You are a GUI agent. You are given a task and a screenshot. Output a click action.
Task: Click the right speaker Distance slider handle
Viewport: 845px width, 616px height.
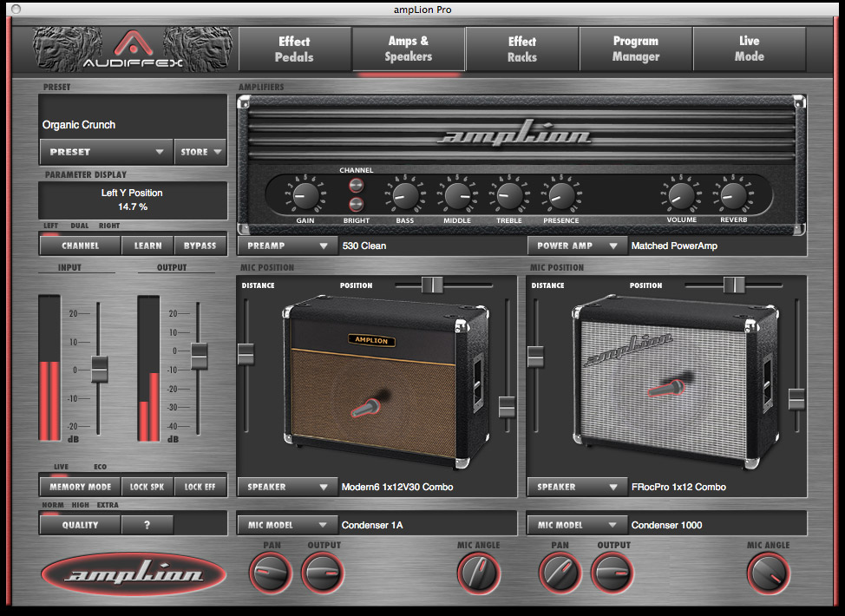(535, 357)
